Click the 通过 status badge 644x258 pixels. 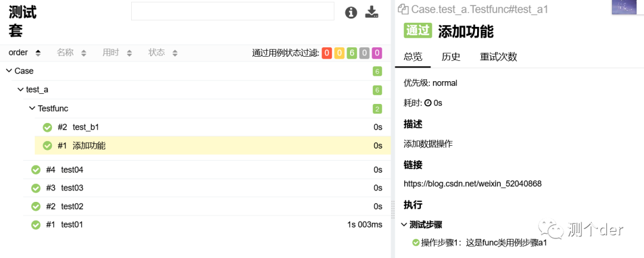click(418, 31)
